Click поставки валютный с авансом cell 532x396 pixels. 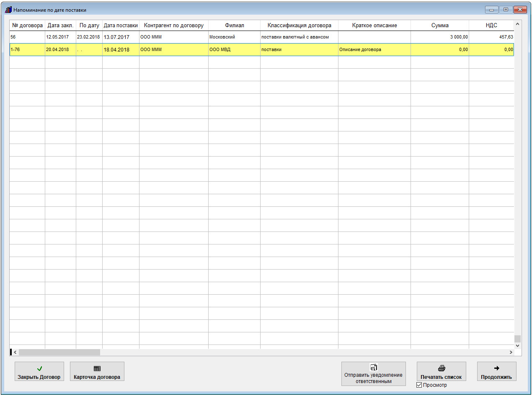(x=299, y=37)
